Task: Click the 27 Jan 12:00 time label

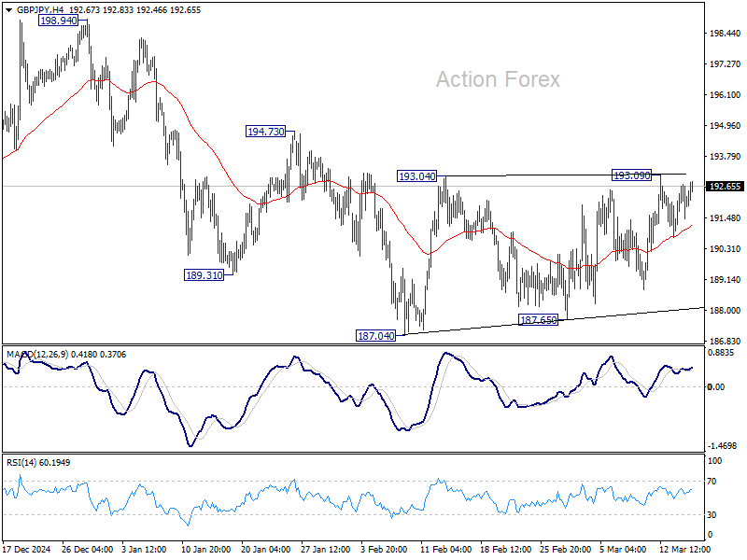Action: (326, 549)
